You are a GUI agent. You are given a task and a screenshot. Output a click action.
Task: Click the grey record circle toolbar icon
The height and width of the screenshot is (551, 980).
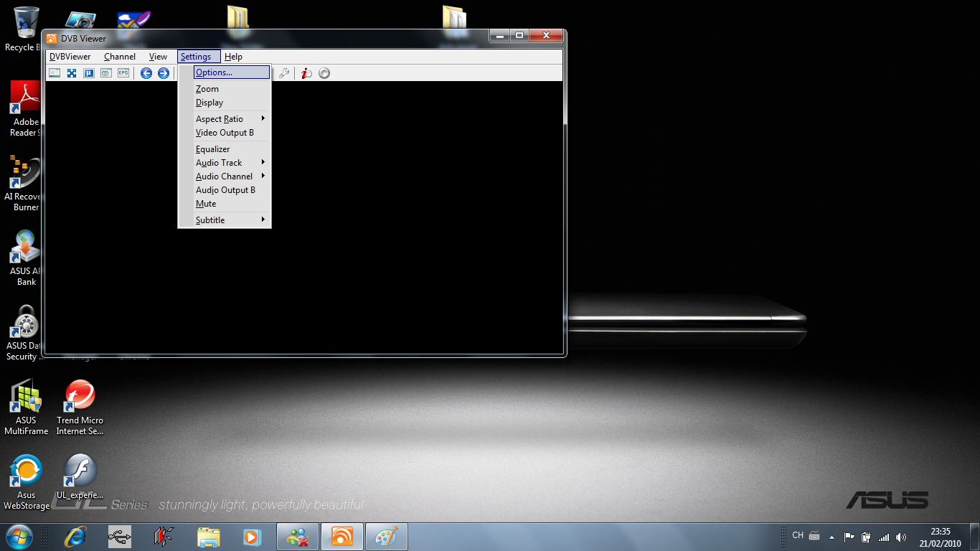(x=324, y=73)
